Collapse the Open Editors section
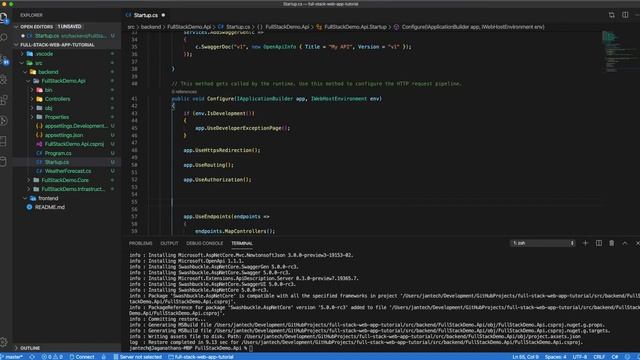This screenshot has height=360, width=640. (x=16, y=27)
